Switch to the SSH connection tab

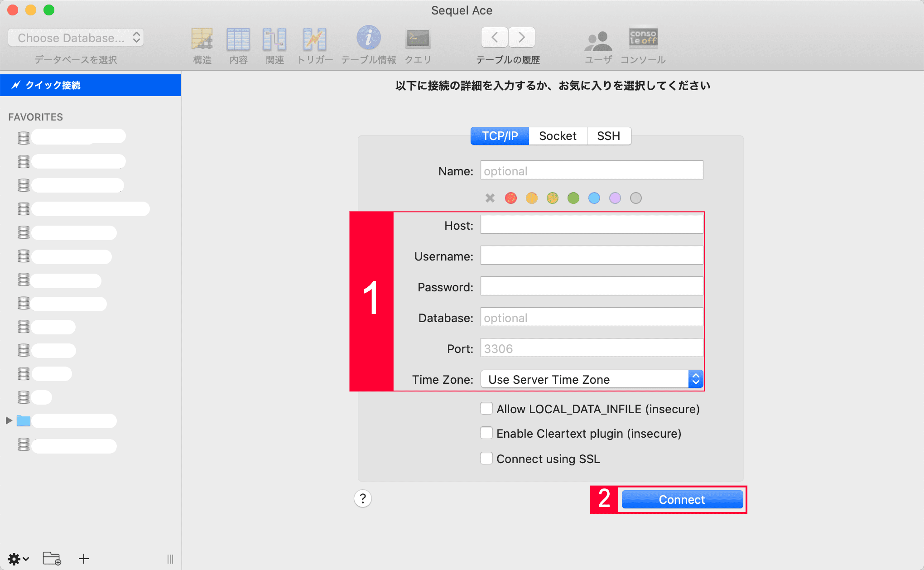pyautogui.click(x=609, y=136)
